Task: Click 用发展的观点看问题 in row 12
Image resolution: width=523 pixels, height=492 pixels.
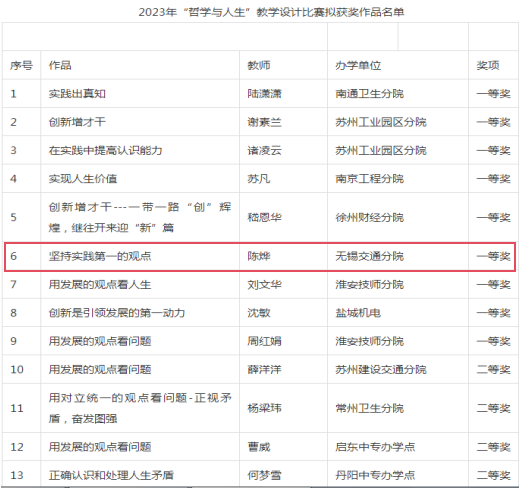Action: click(100, 447)
